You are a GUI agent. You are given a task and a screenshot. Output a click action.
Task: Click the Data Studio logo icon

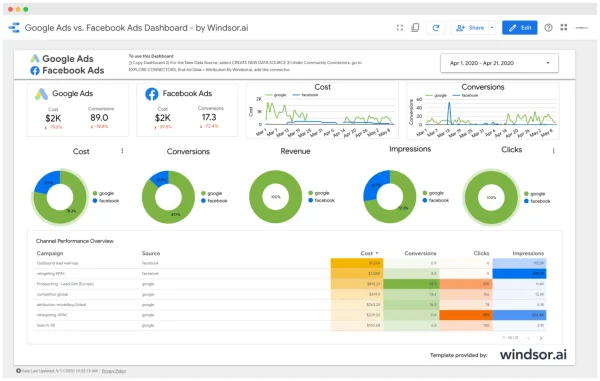click(x=14, y=28)
